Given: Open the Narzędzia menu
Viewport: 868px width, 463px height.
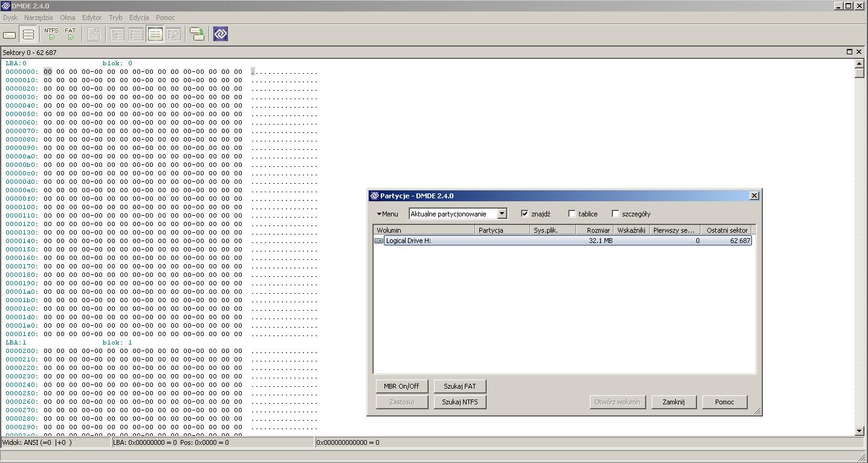Looking at the screenshot, I should pos(39,18).
